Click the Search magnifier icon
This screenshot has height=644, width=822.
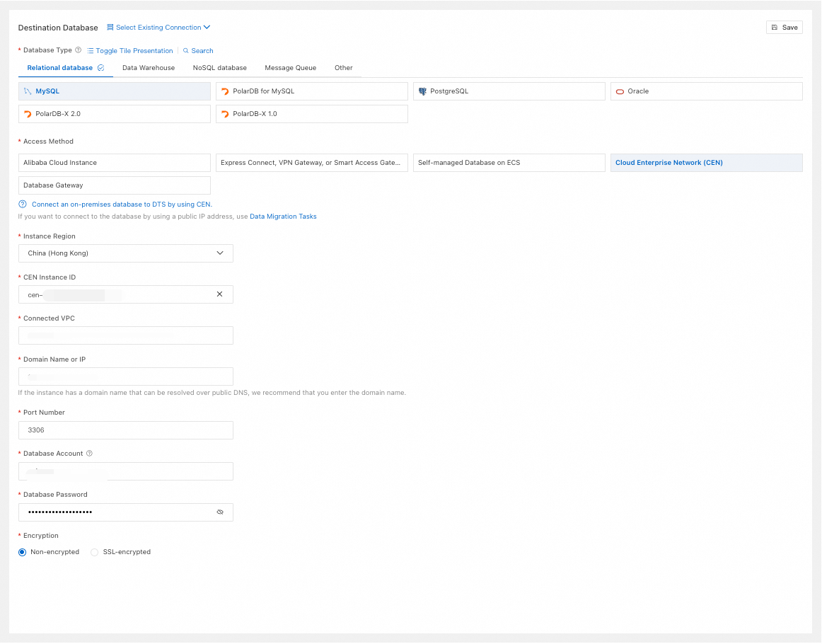pyautogui.click(x=186, y=51)
